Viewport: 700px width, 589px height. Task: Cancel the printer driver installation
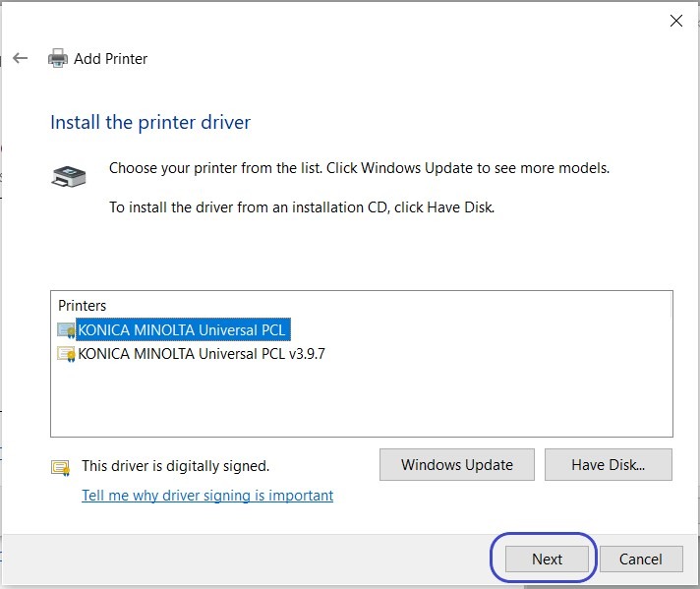(640, 559)
